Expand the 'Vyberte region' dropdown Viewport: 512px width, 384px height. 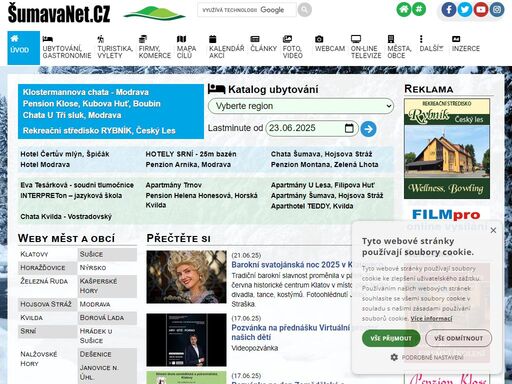click(x=301, y=106)
